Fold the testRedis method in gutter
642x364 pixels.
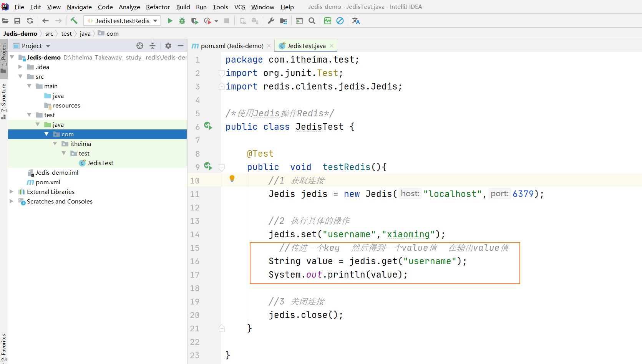[x=222, y=167]
